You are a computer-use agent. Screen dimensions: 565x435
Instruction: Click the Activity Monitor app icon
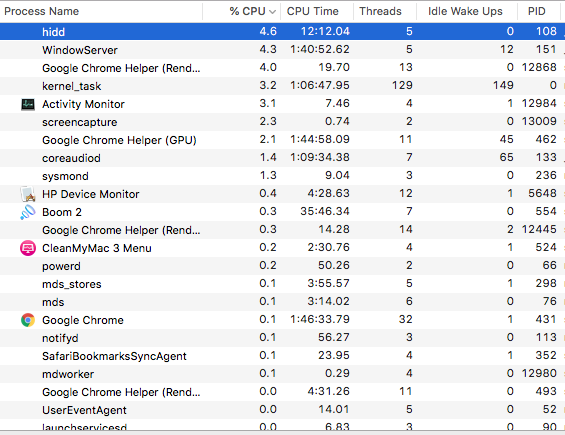click(28, 104)
